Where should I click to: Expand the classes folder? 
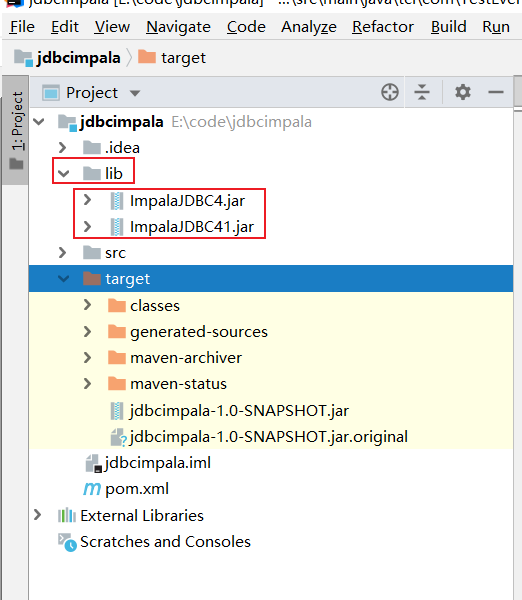pyautogui.click(x=87, y=305)
